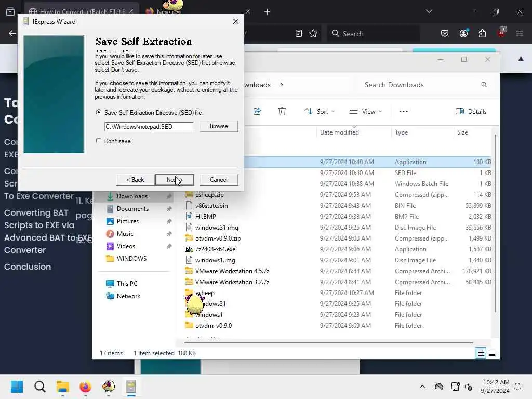Go to Conclusion link in article sidebar
The image size is (532, 399).
coord(28,267)
